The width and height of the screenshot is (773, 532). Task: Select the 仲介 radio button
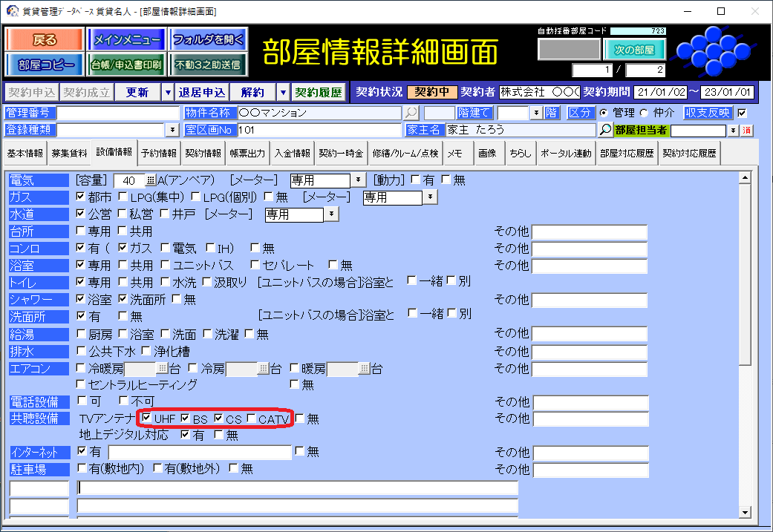click(x=638, y=114)
